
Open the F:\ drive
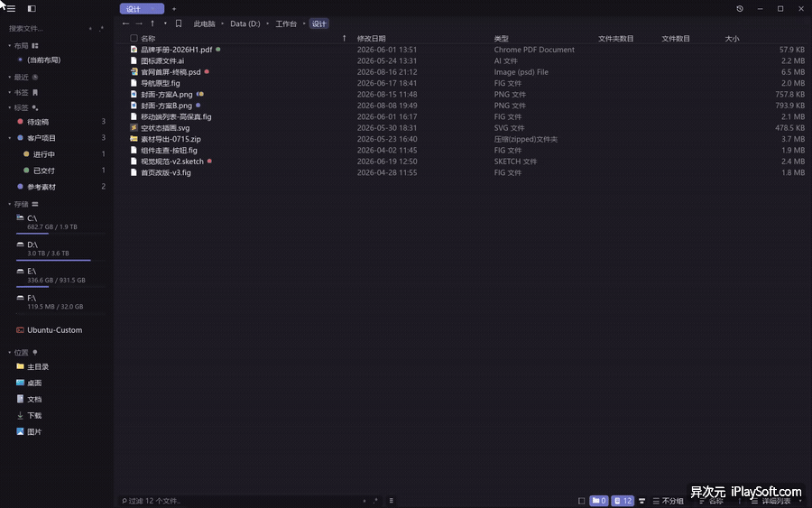pyautogui.click(x=60, y=302)
